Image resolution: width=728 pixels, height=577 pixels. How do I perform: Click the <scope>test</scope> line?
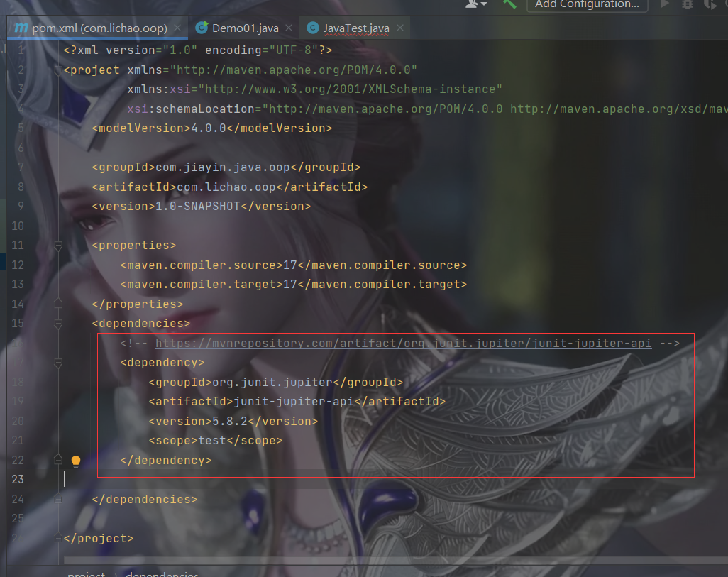click(216, 441)
